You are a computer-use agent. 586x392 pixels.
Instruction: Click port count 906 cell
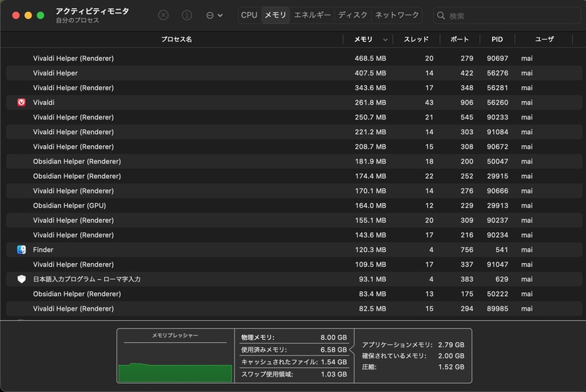tap(467, 103)
